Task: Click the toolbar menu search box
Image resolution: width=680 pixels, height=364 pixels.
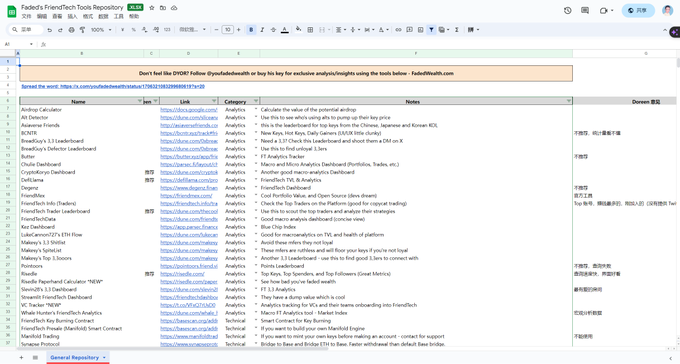Action: click(26, 30)
